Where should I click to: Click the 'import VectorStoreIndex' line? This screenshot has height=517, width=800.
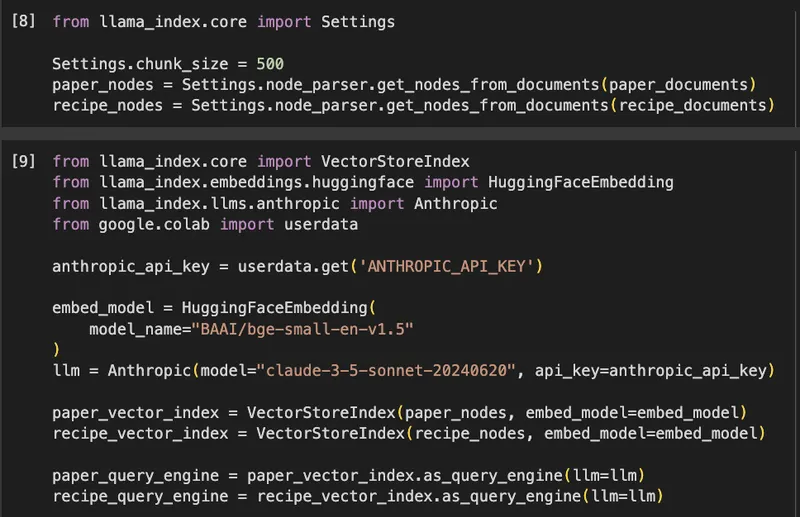[x=261, y=161]
